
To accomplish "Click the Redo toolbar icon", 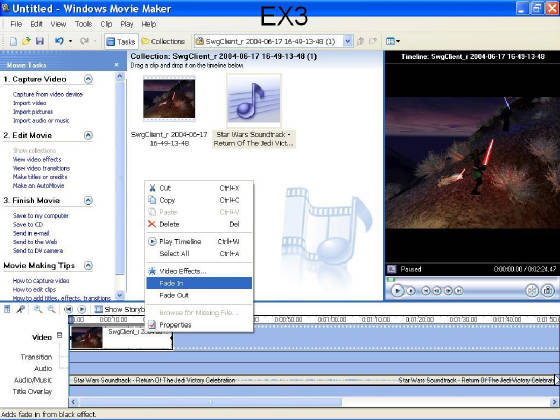I will 84,41.
